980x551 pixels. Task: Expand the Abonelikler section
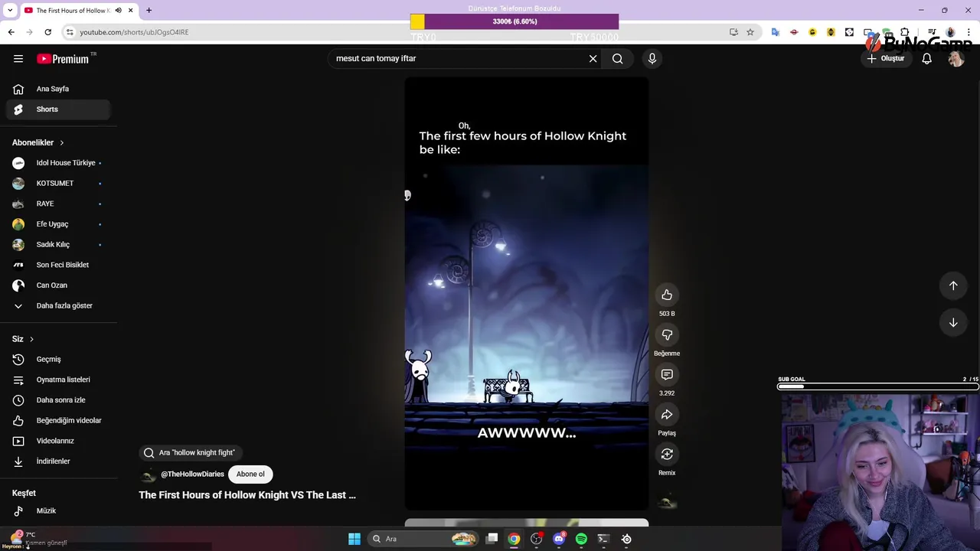coord(38,142)
